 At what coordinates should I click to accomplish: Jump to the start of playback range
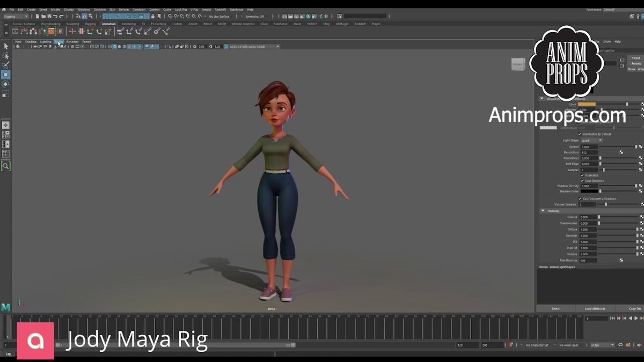pos(612,319)
